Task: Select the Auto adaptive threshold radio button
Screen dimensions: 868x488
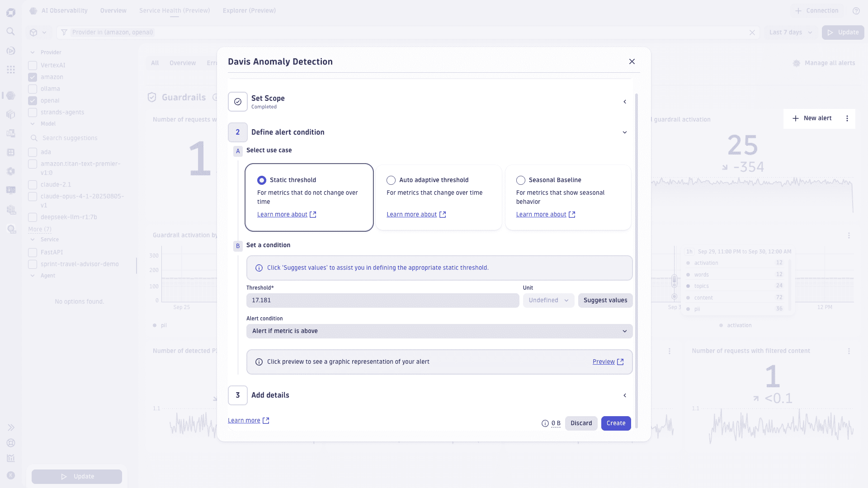Action: (391, 180)
